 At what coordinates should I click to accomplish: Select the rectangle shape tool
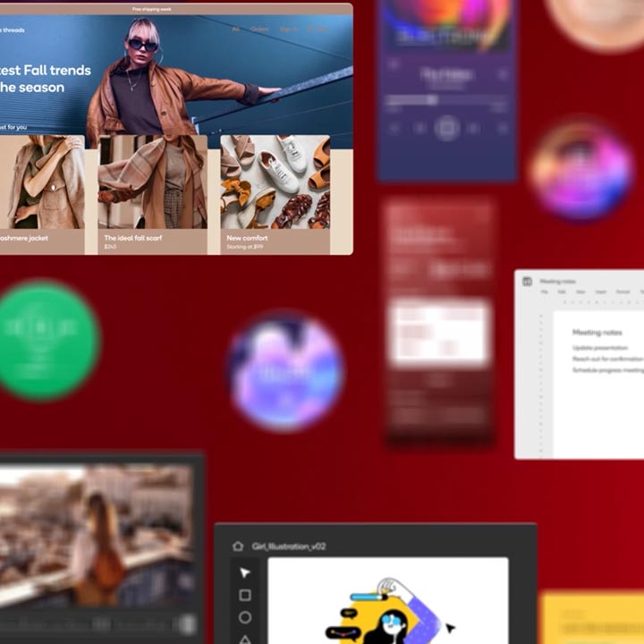(245, 595)
